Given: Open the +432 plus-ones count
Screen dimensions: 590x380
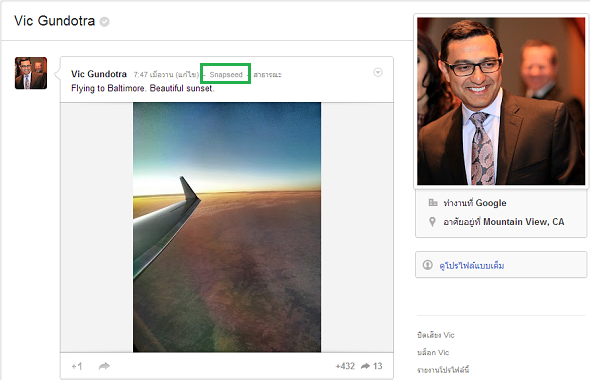Looking at the screenshot, I should 345,366.
